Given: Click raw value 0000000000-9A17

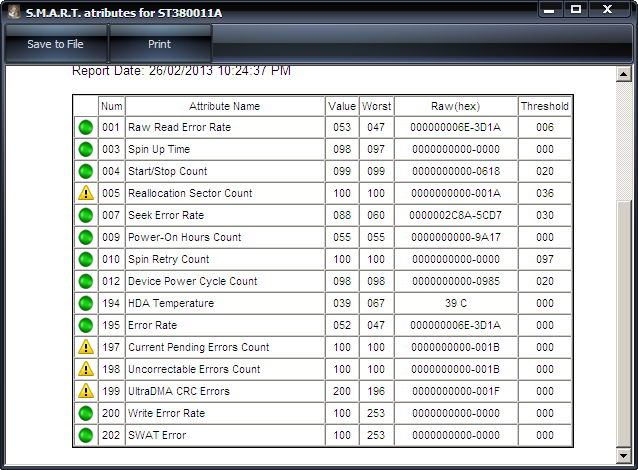Looking at the screenshot, I should point(456,237).
